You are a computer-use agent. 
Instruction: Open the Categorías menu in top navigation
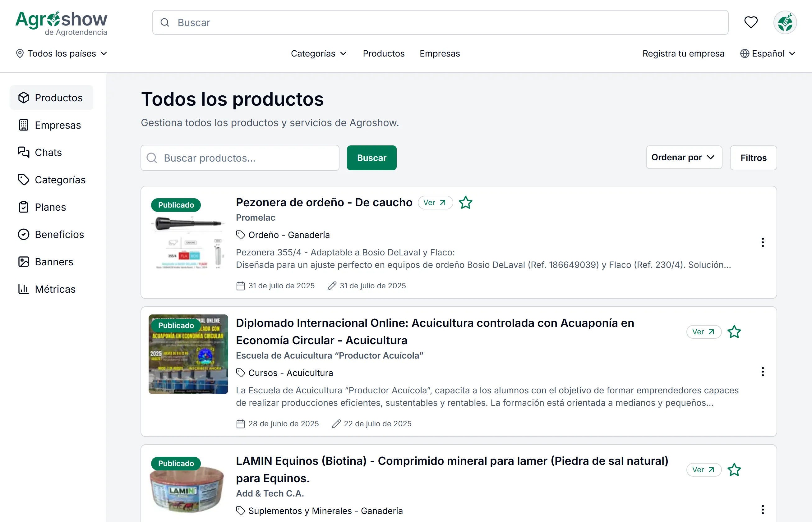318,53
